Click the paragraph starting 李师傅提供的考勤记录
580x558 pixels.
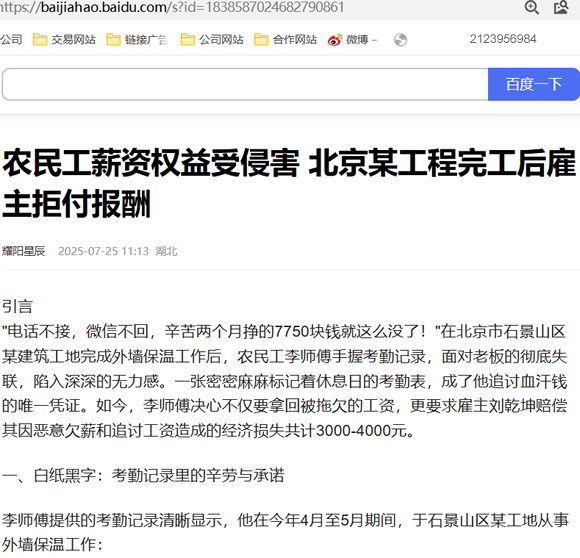285,532
